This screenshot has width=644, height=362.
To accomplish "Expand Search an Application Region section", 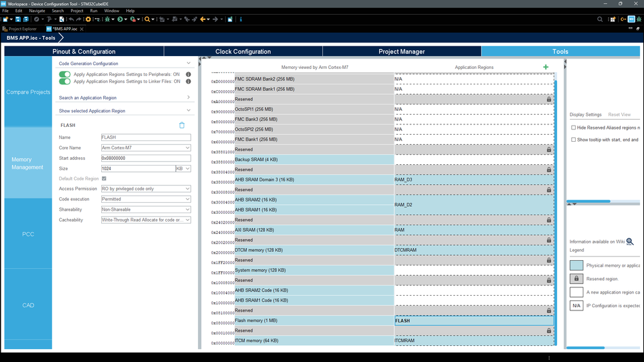I will (x=124, y=98).
